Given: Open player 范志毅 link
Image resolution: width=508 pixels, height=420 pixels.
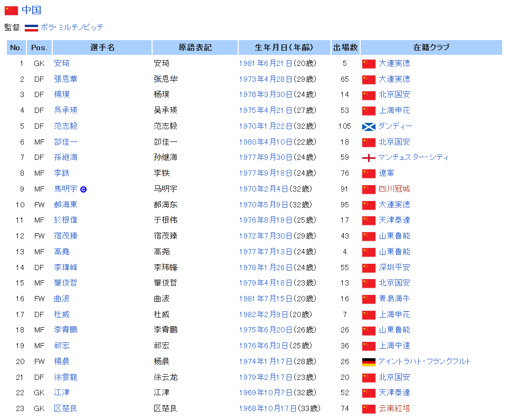Looking at the screenshot, I should (x=65, y=126).
